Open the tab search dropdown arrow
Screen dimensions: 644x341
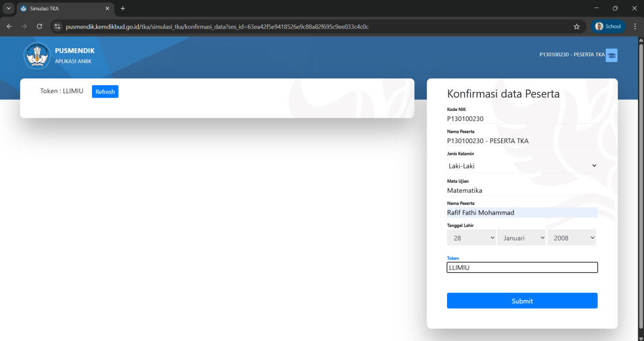pos(9,9)
